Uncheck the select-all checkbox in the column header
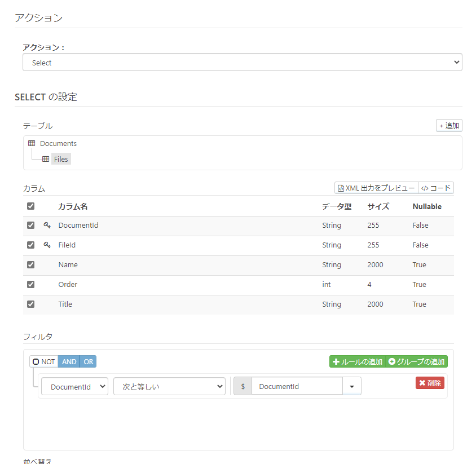 30,206
